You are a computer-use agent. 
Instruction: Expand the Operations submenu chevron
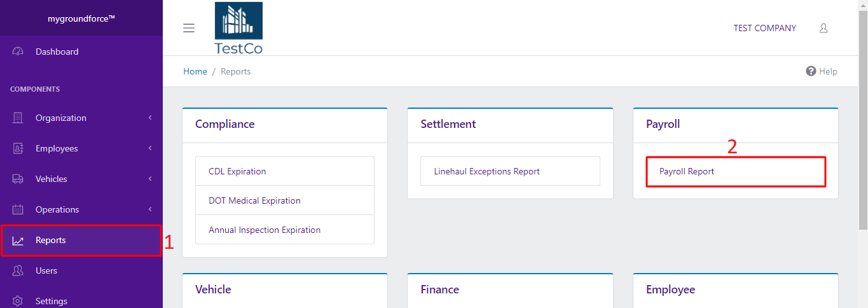click(x=150, y=209)
